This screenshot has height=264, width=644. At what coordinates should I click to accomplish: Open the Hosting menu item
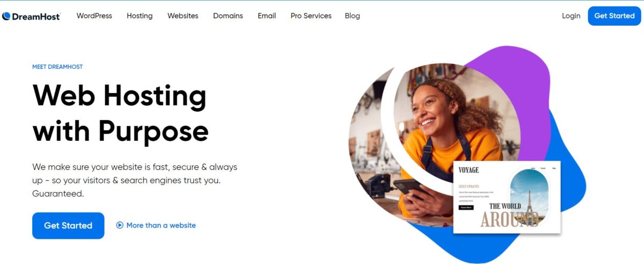coord(140,16)
